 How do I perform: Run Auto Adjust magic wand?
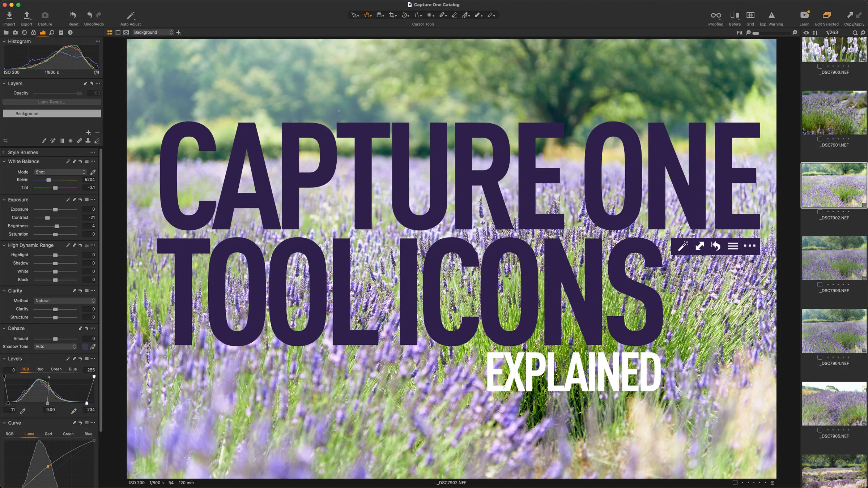point(130,15)
